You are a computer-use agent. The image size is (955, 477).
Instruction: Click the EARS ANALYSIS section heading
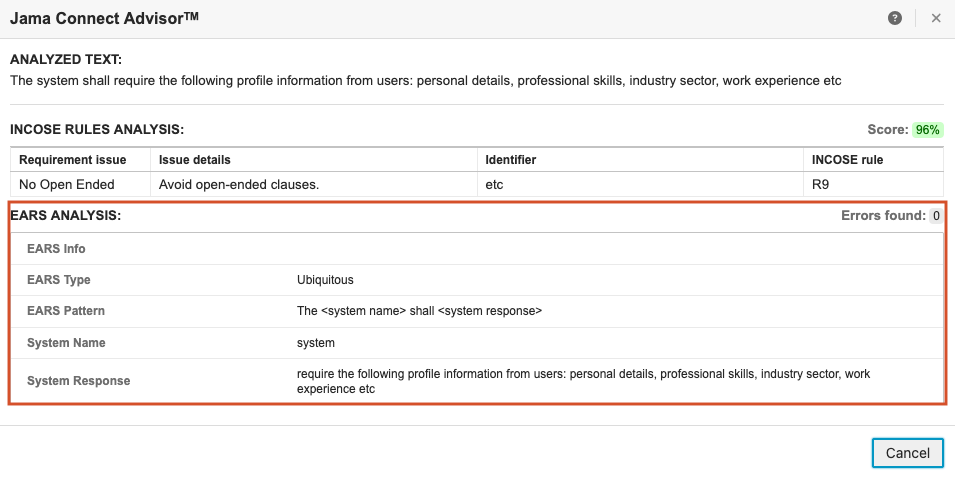pos(65,215)
